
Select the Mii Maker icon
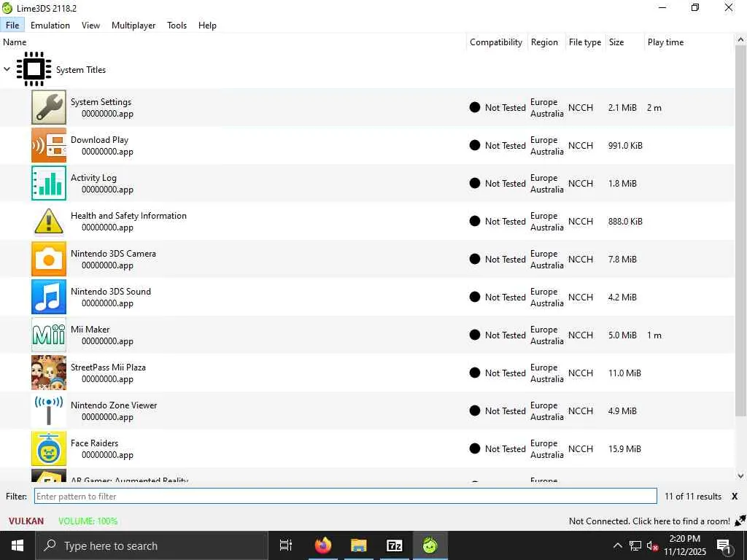pos(49,335)
